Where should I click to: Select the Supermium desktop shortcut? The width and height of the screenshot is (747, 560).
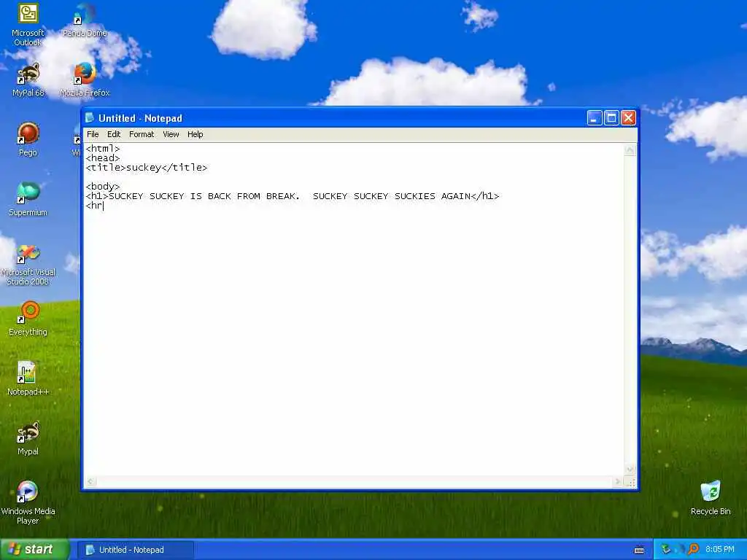28,200
